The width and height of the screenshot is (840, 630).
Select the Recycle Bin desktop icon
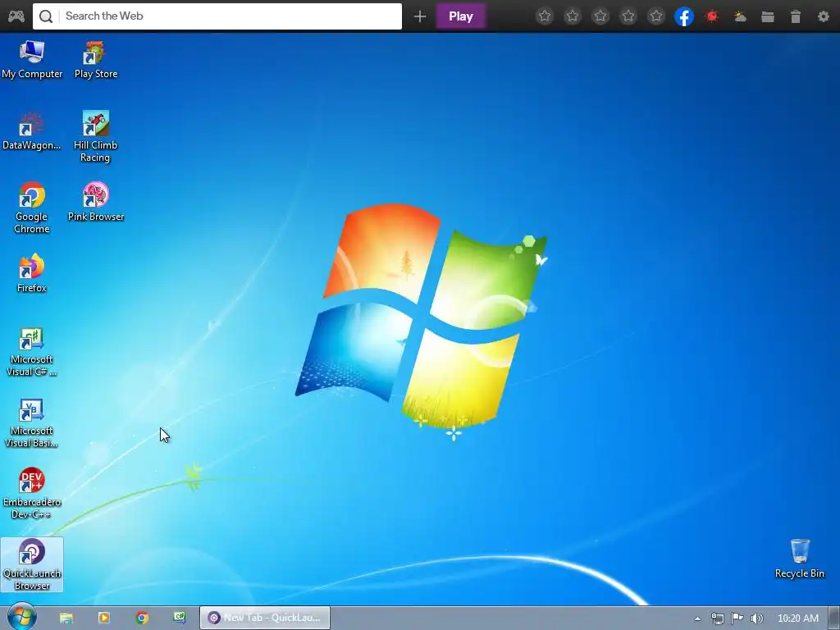(x=799, y=559)
